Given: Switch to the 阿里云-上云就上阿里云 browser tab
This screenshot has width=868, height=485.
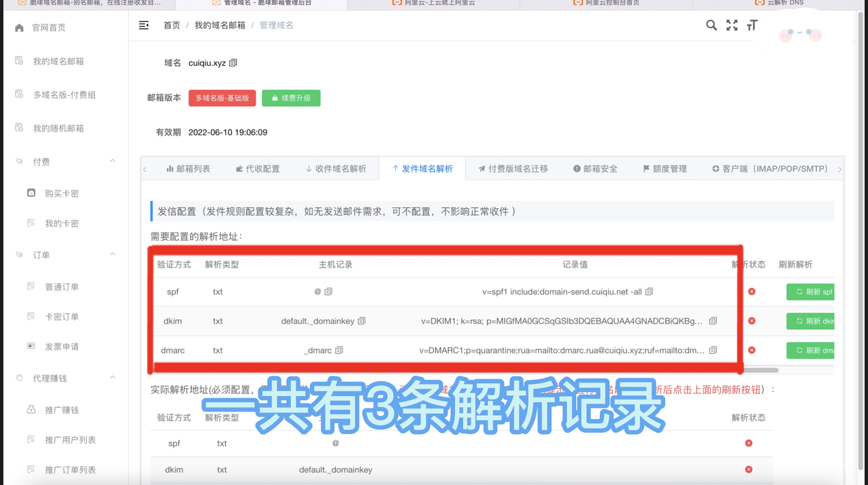Looking at the screenshot, I should tap(434, 3).
